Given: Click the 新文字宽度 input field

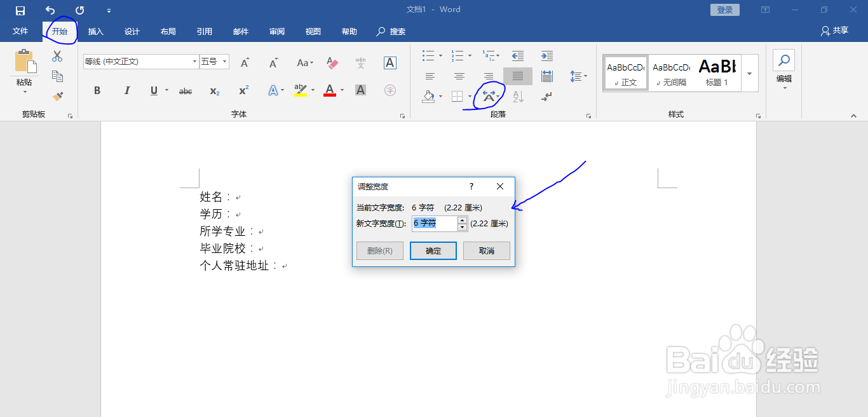Looking at the screenshot, I should tap(435, 223).
